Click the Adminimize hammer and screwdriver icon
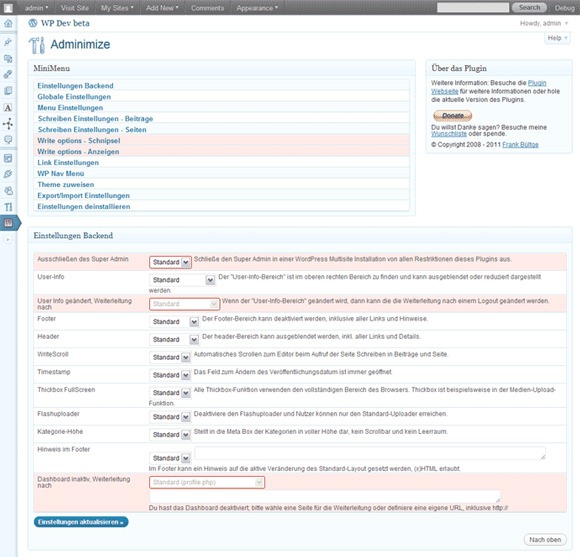The image size is (580, 557). 37,45
